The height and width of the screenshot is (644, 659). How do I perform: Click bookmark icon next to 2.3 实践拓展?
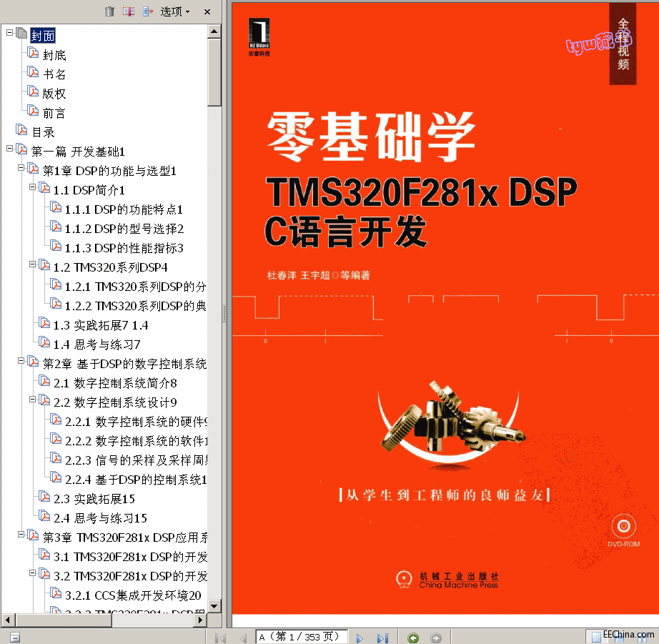44,497
